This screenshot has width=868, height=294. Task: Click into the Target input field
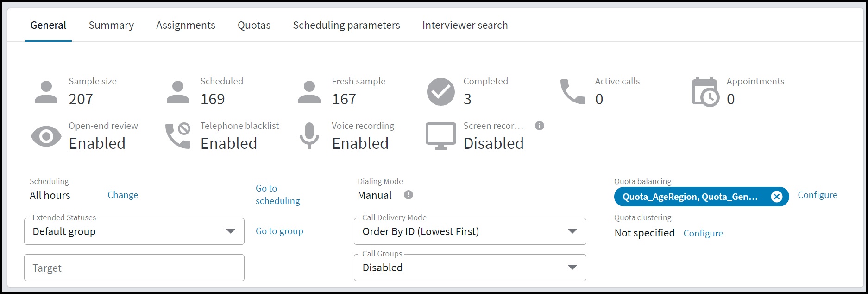134,268
